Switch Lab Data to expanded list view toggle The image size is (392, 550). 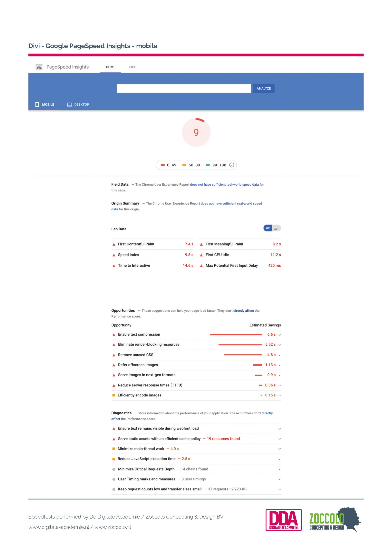point(277,228)
